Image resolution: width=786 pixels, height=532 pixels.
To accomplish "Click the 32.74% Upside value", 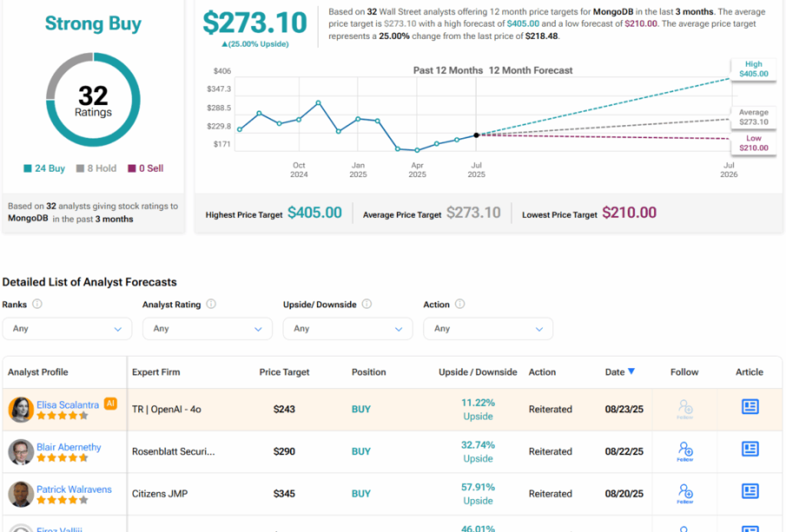I will pos(478,451).
